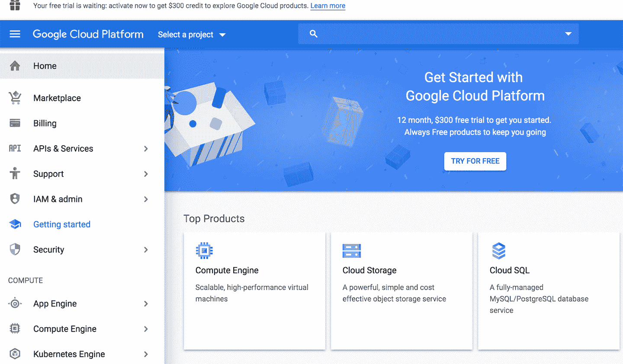Expand the IAM & admin submenu chevron
623x364 pixels.
click(x=146, y=199)
